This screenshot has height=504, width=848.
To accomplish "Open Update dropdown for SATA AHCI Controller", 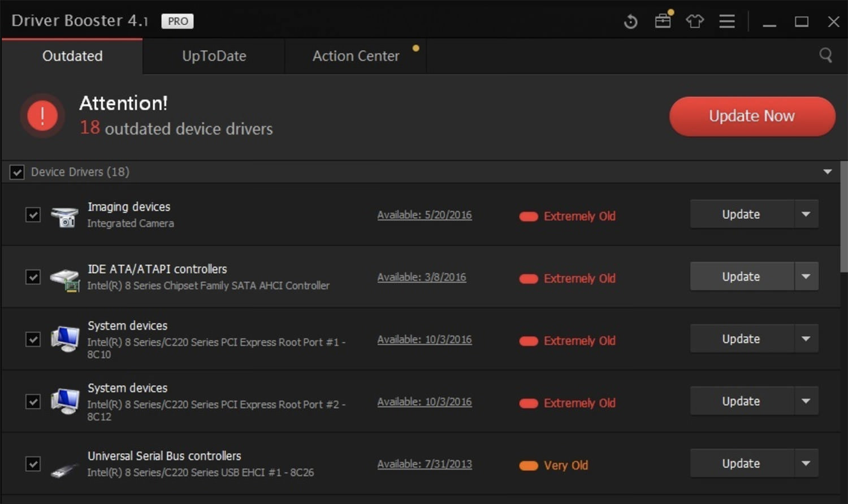I will (x=807, y=276).
